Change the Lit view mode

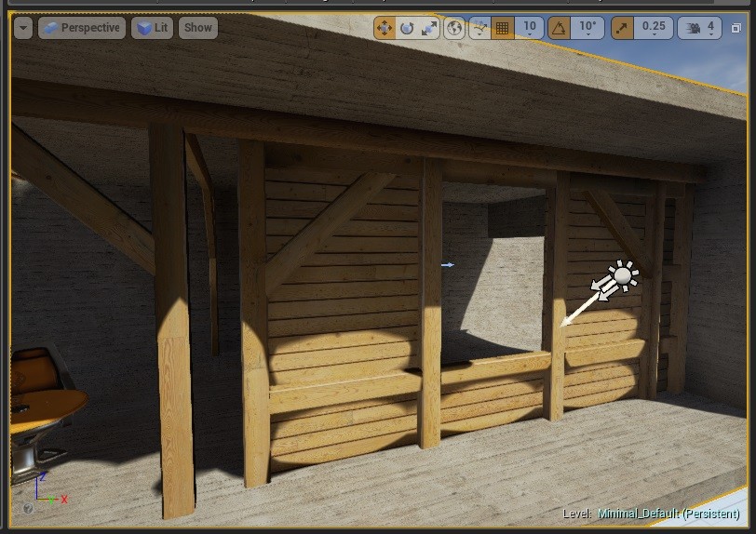(x=152, y=28)
